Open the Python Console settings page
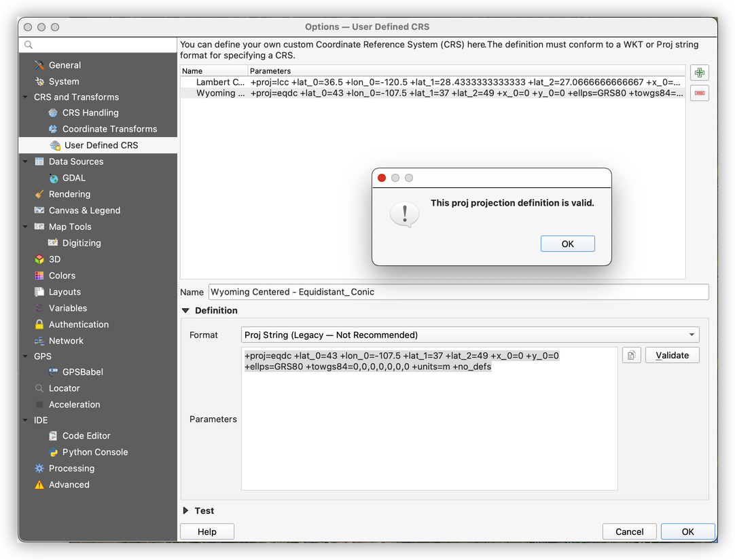735x560 pixels. pyautogui.click(x=94, y=452)
